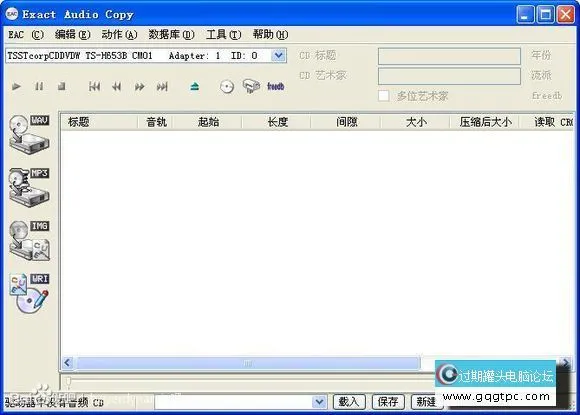This screenshot has height=415, width=580.
Task: Open the 数据库 (D) menu
Action: point(171,35)
